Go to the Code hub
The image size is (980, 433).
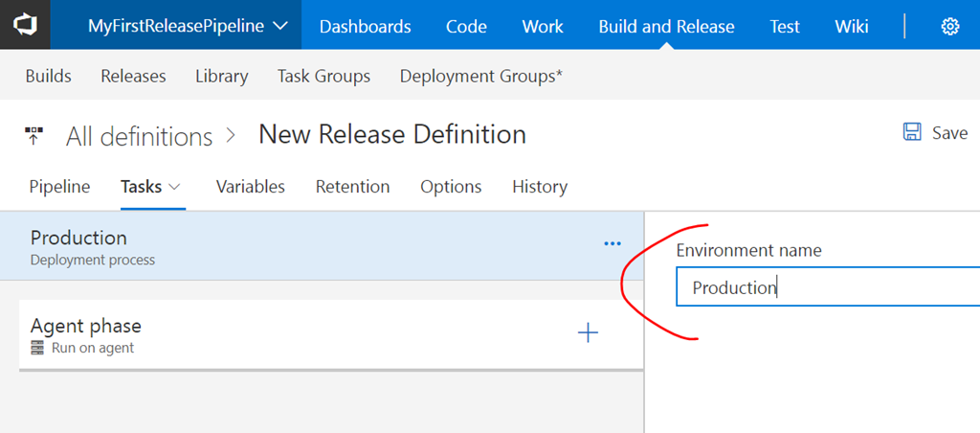point(466,26)
